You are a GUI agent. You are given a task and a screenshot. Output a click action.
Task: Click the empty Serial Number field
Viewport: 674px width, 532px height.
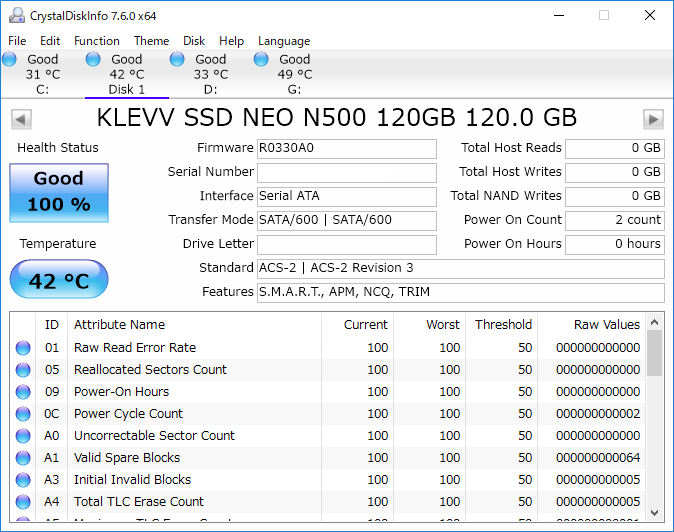click(347, 173)
